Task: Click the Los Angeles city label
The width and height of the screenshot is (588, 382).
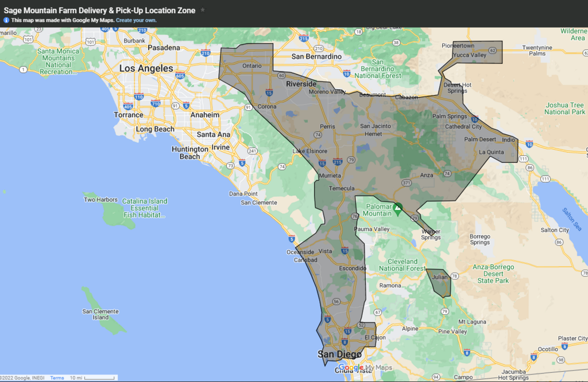Action: [x=146, y=68]
